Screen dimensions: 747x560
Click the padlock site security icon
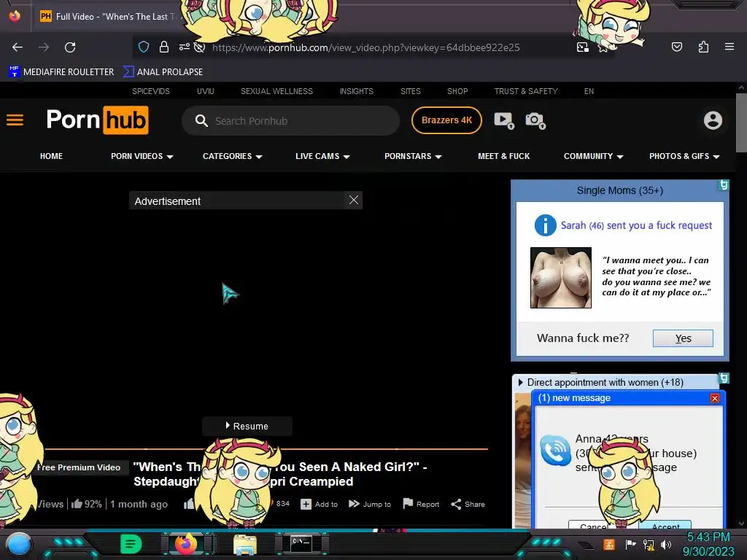click(x=164, y=47)
